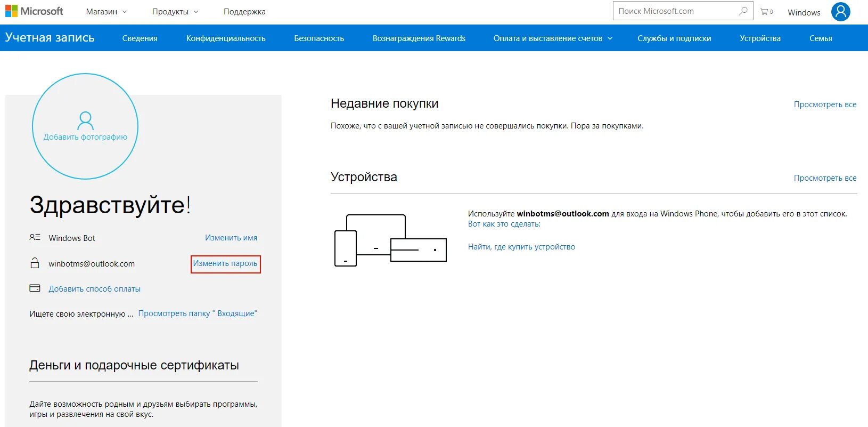Open the Конфиденциальность tab
The image size is (868, 427).
point(226,38)
